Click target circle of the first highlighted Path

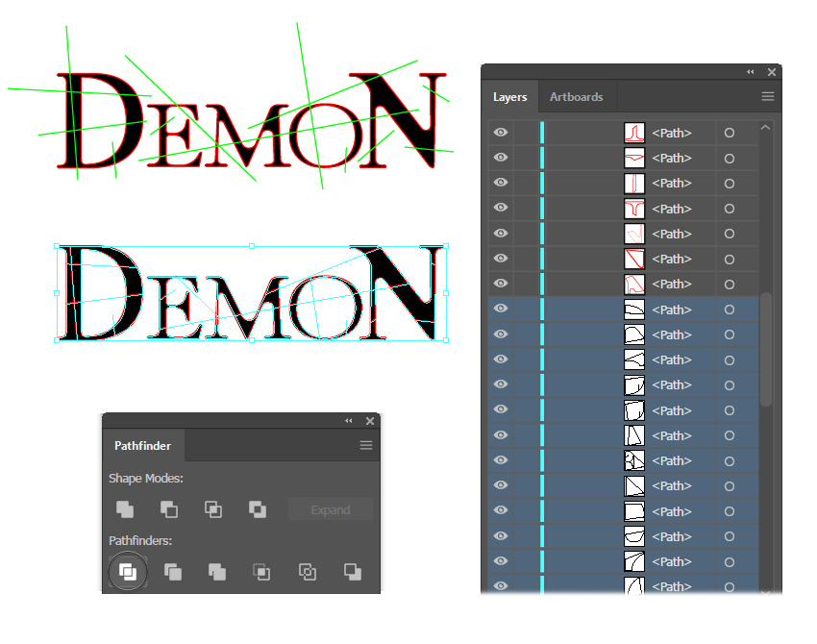tap(730, 310)
